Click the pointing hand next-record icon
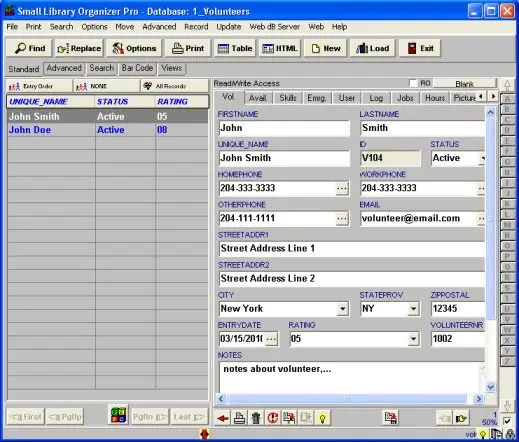This screenshot has width=519, height=442. (461, 418)
